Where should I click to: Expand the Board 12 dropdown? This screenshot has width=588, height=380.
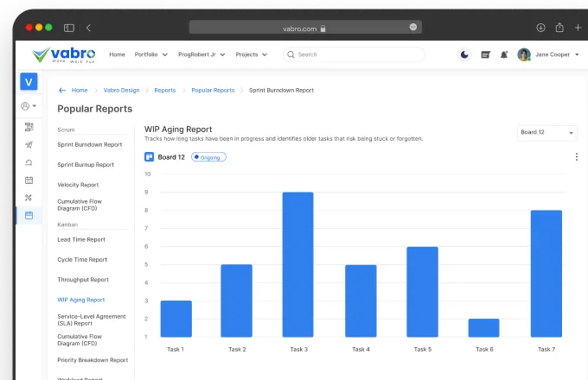(x=547, y=133)
